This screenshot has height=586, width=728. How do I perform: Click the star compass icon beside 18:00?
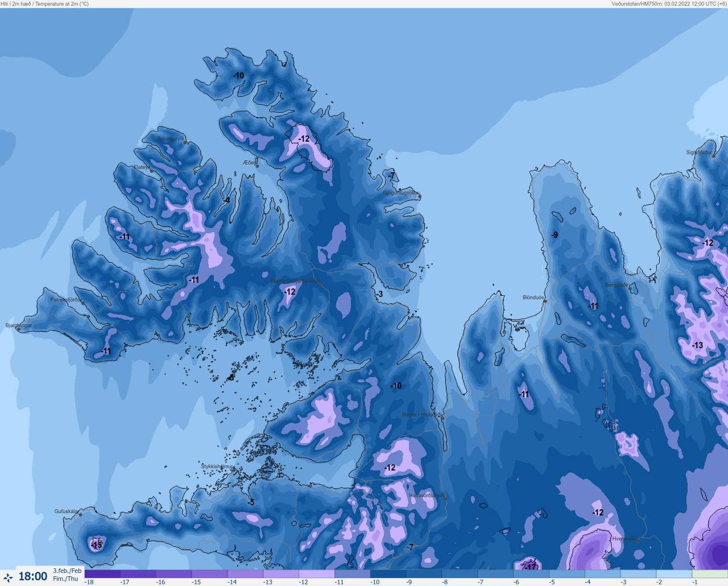pos(8,577)
